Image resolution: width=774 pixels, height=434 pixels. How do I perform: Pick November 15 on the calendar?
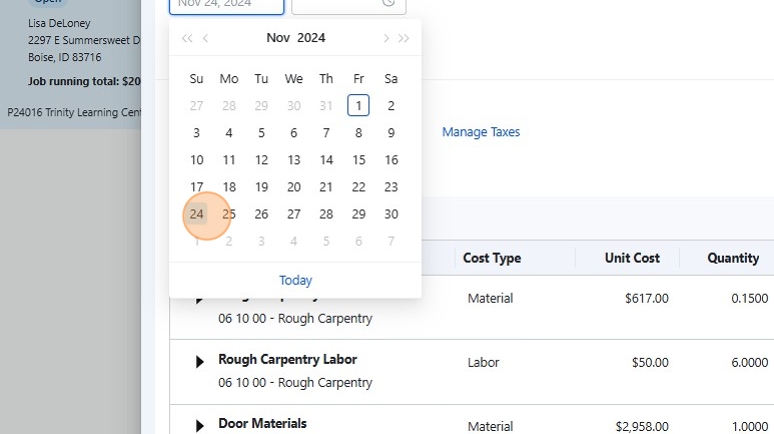(359, 160)
